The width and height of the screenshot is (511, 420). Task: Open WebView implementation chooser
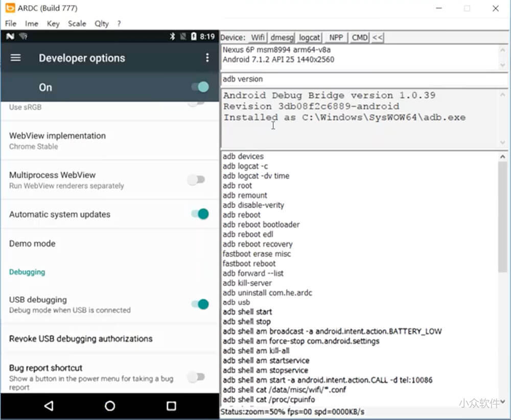(x=57, y=141)
